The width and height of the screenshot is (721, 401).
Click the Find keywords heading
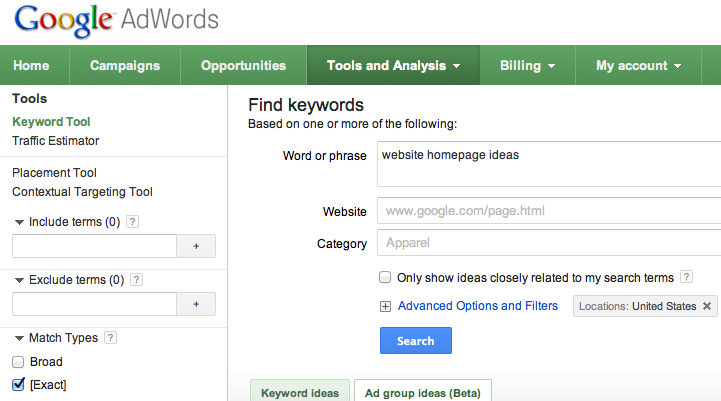(x=306, y=105)
